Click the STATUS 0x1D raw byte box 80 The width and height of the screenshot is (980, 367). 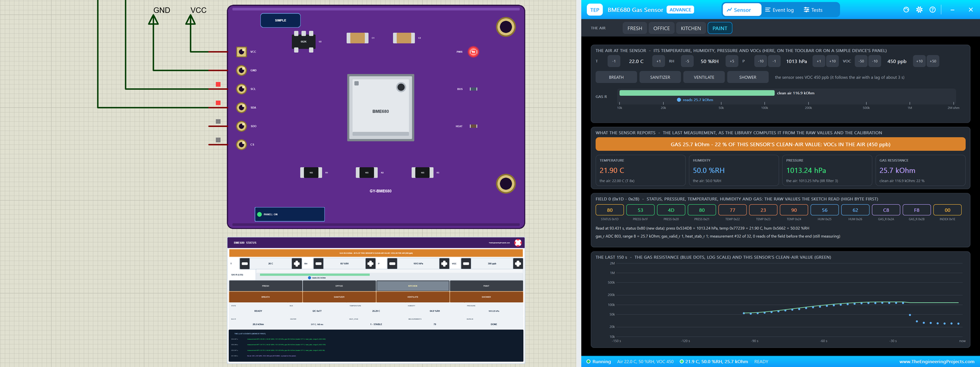610,210
